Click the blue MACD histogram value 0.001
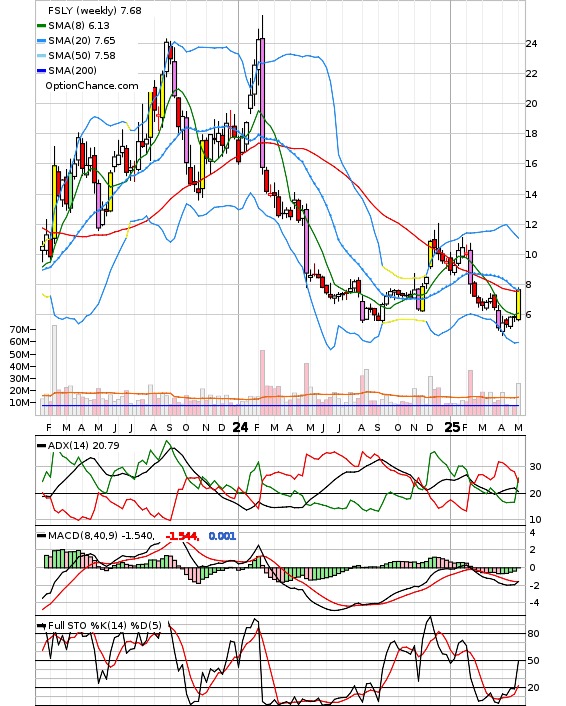Image resolution: width=566 pixels, height=706 pixels. click(222, 536)
